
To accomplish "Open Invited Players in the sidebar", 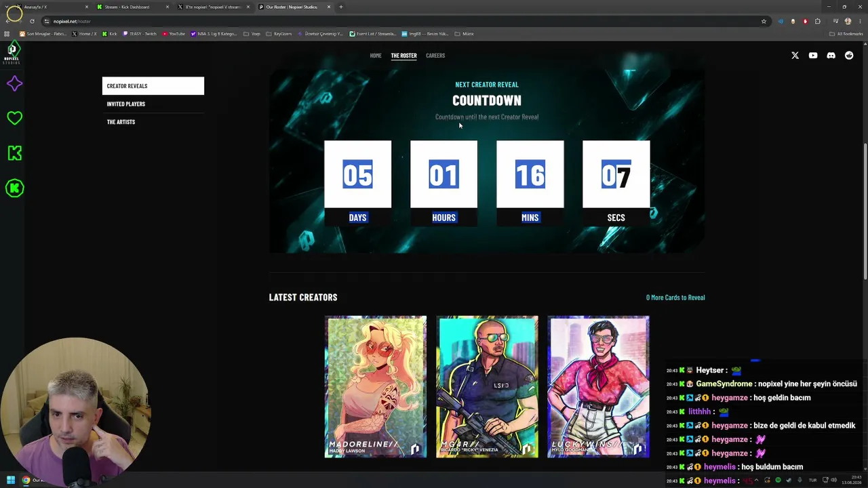I will tap(153, 104).
